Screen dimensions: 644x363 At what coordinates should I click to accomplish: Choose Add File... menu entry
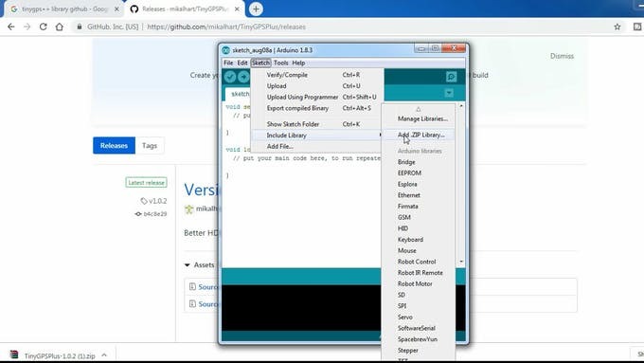click(317, 146)
